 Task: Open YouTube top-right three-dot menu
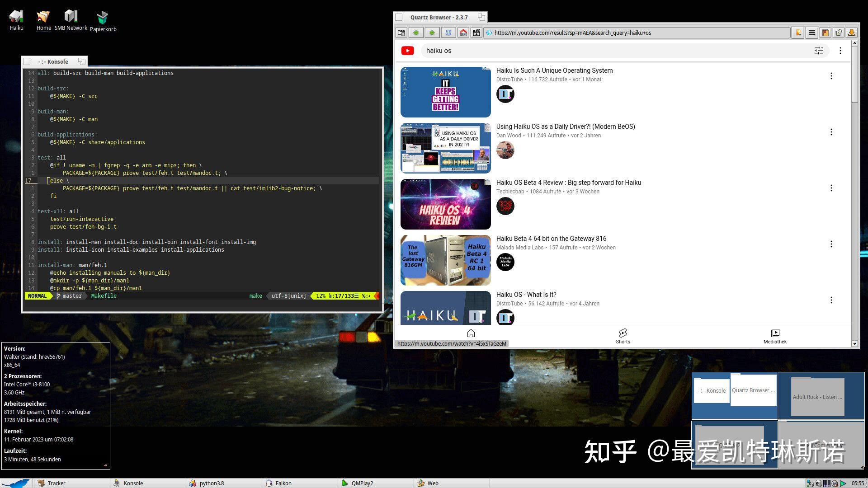point(840,51)
